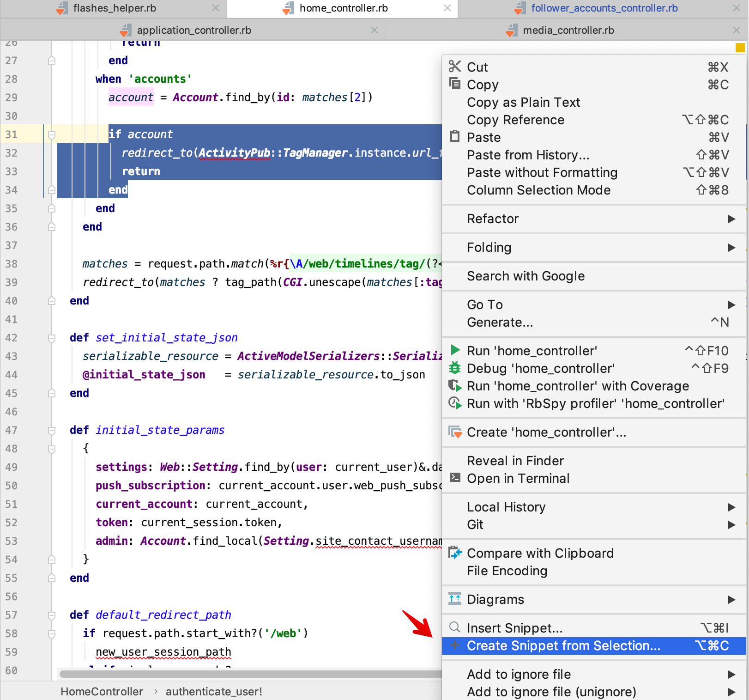Viewport: 749px width, 700px height.
Task: Select Create Snippet from Selection
Action: [x=563, y=645]
